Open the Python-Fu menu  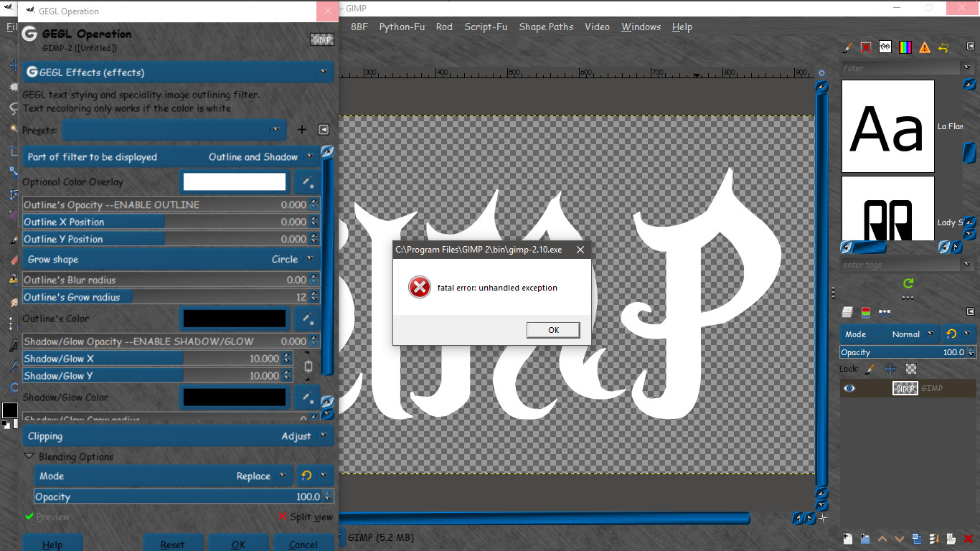402,27
